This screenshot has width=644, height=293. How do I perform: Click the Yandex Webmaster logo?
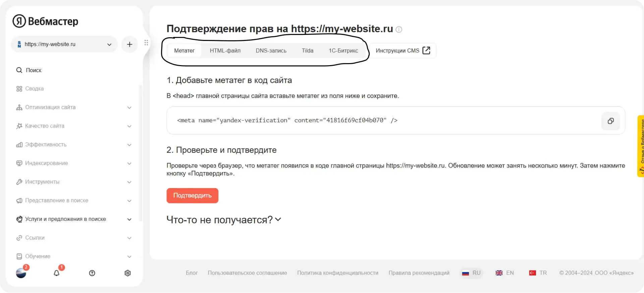click(x=45, y=21)
